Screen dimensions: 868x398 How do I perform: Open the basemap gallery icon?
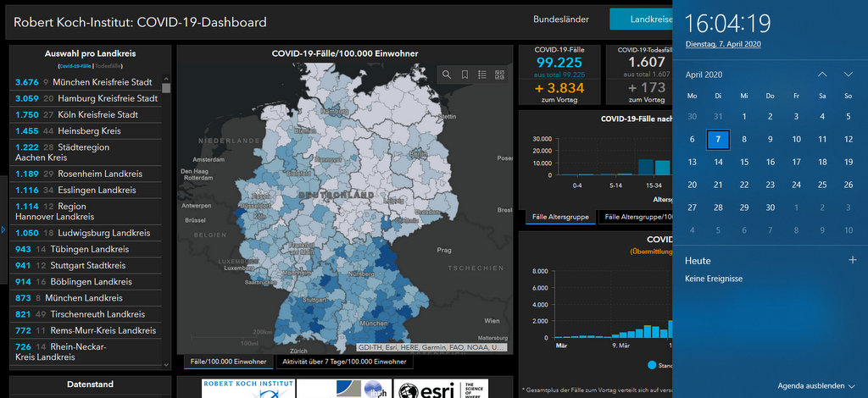click(500, 75)
